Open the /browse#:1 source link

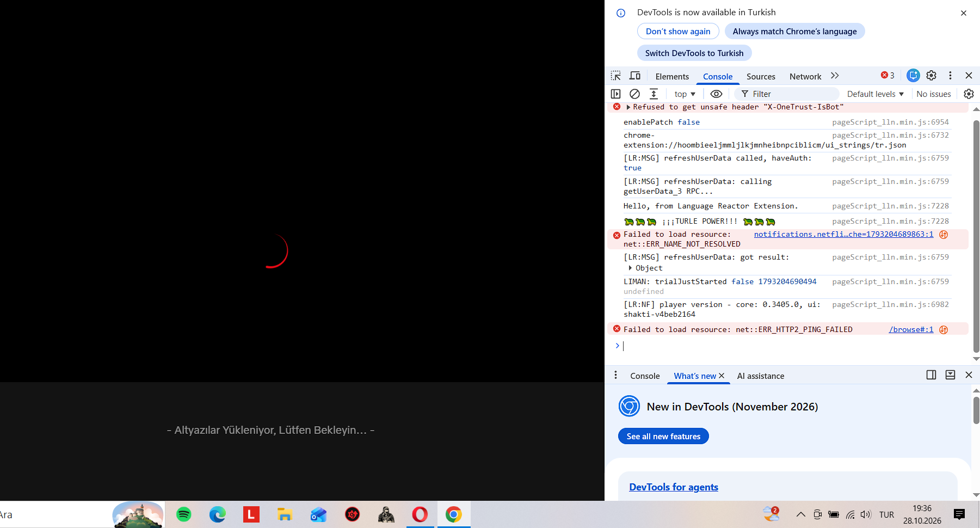click(911, 330)
